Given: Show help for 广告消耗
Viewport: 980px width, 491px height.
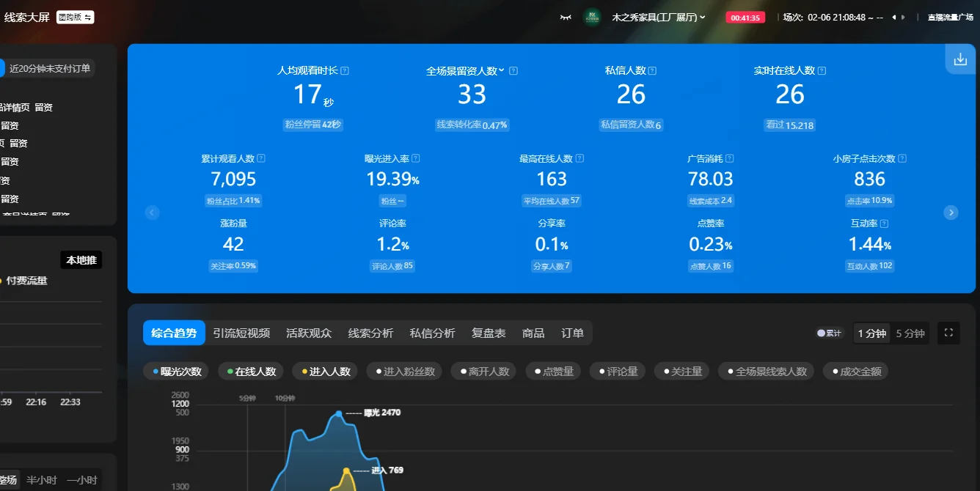Looking at the screenshot, I should tap(729, 158).
